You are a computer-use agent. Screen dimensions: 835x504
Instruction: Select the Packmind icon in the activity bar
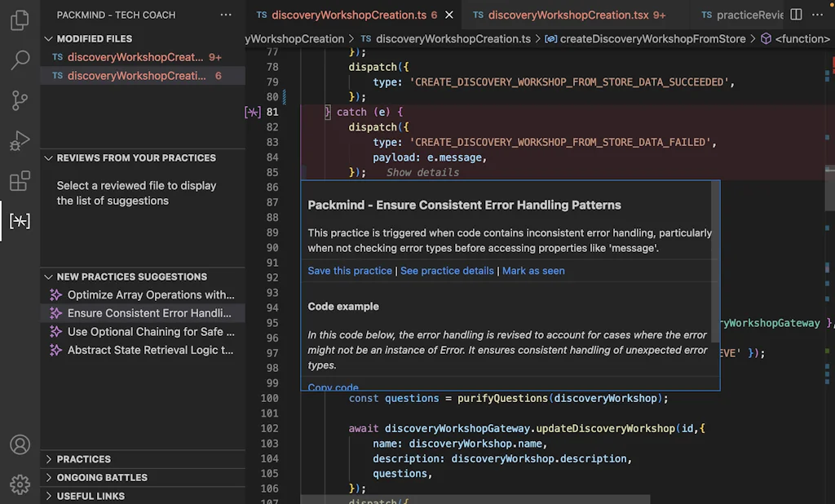tap(20, 220)
